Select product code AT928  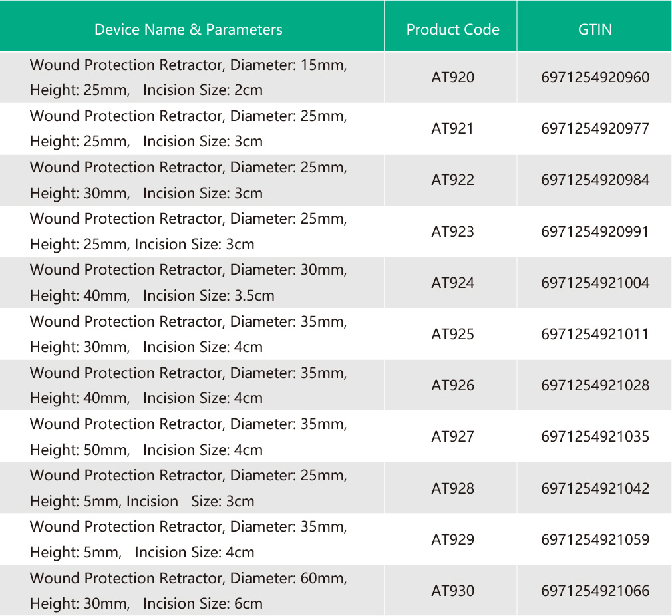pos(452,488)
